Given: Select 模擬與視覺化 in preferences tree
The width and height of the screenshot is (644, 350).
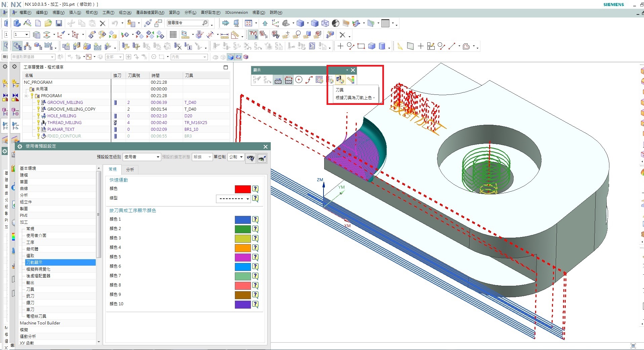Looking at the screenshot, I should tap(38, 269).
